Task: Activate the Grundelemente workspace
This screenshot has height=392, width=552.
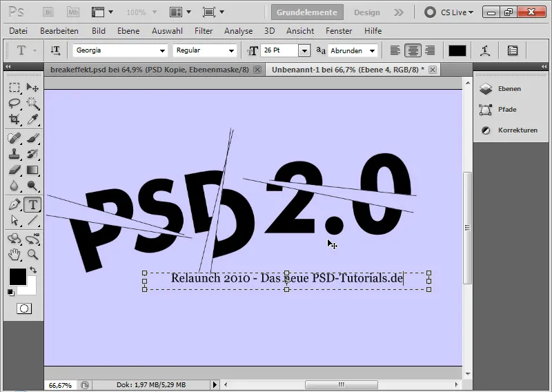Action: click(307, 12)
